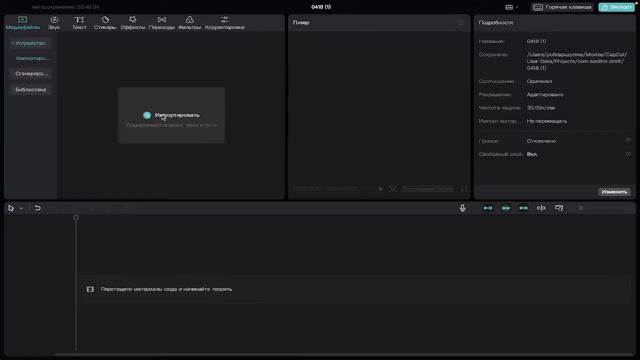Open Библиотека in the media sidebar
The height and width of the screenshot is (360, 640).
pos(31,89)
